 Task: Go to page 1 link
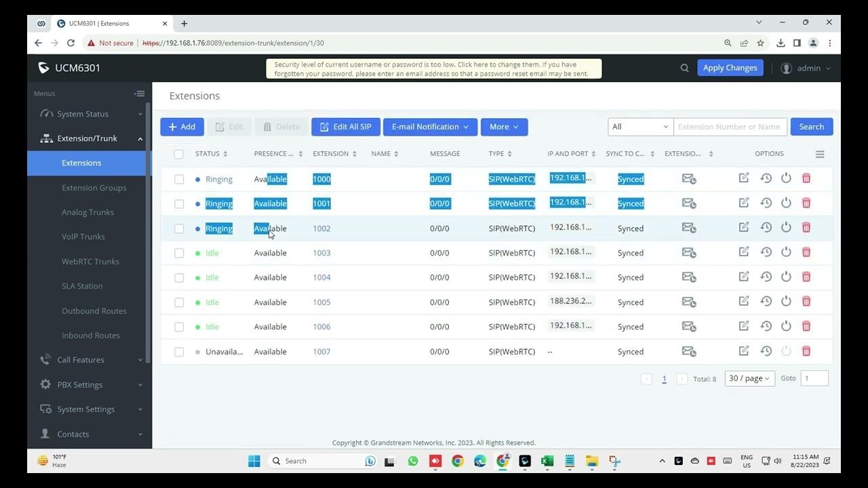coord(664,379)
